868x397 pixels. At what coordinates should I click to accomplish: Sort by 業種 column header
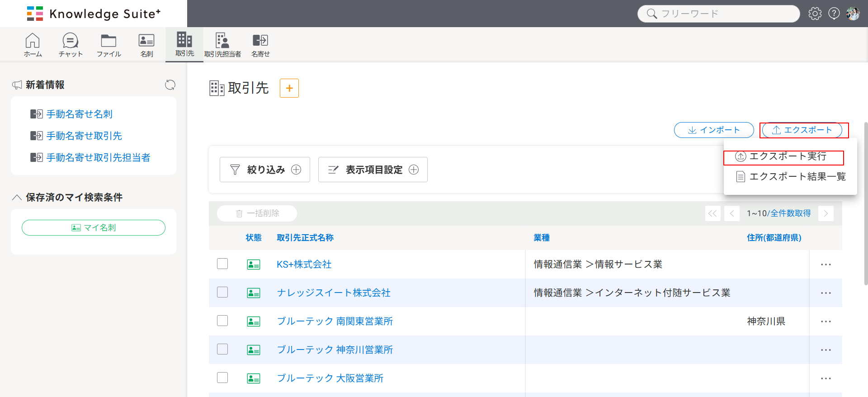click(542, 238)
